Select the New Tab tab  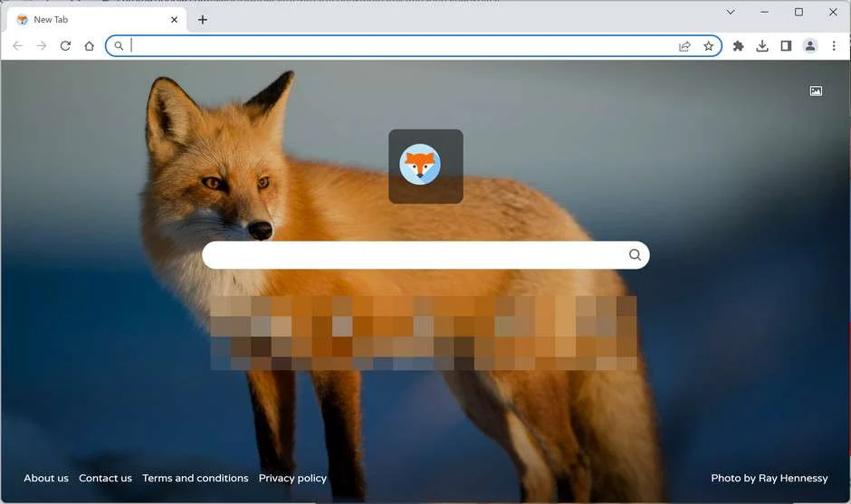tap(97, 20)
